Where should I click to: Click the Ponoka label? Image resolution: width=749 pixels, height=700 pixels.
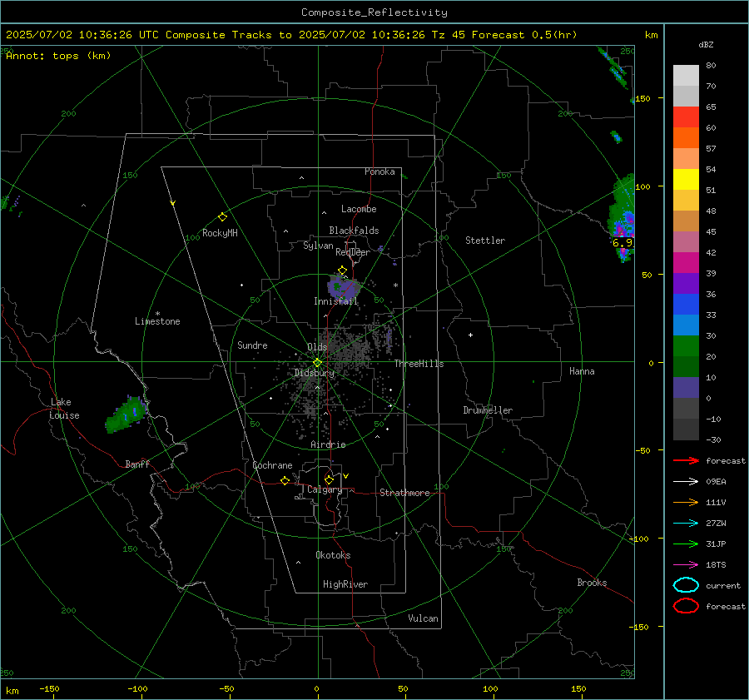(379, 171)
